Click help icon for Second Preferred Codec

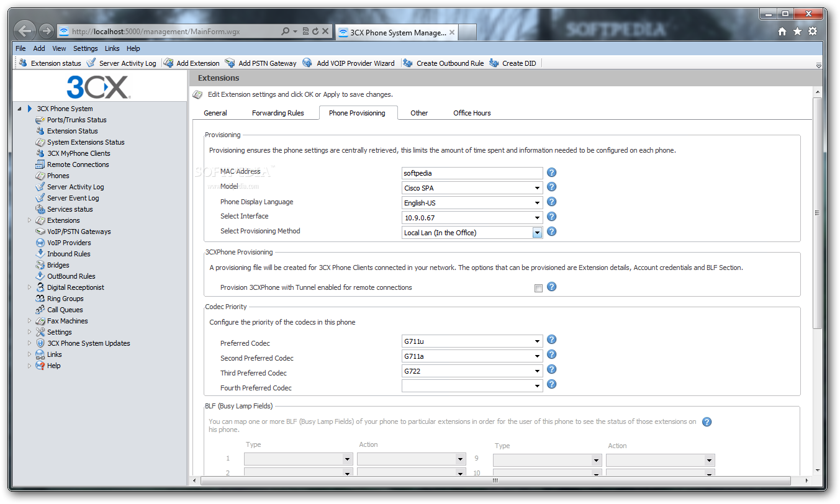tap(551, 354)
